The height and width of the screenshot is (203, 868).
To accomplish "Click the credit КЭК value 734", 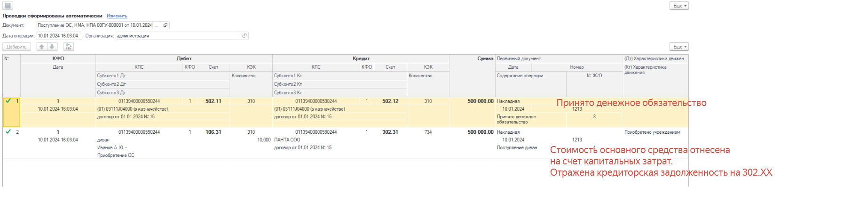I will (428, 132).
